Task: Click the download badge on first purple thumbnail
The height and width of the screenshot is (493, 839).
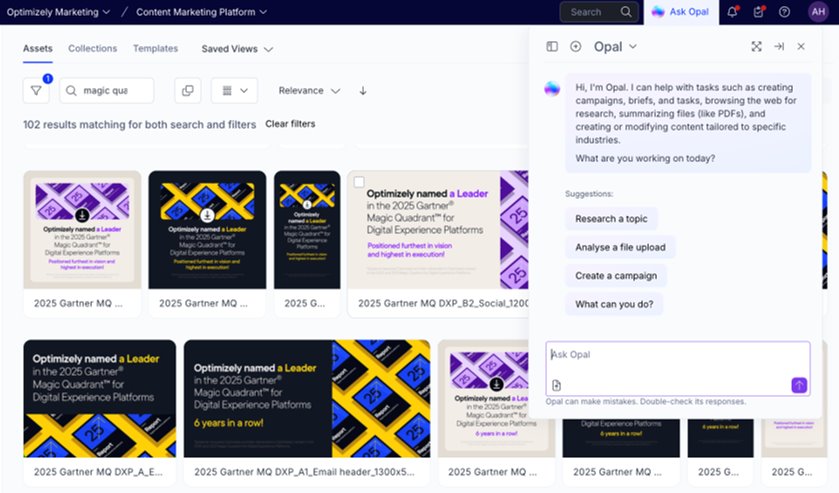Action: pos(82,215)
